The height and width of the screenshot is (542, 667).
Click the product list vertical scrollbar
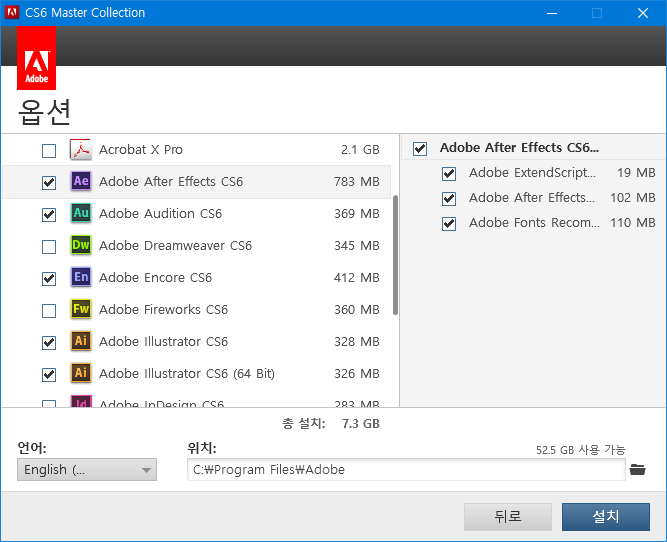[395, 255]
